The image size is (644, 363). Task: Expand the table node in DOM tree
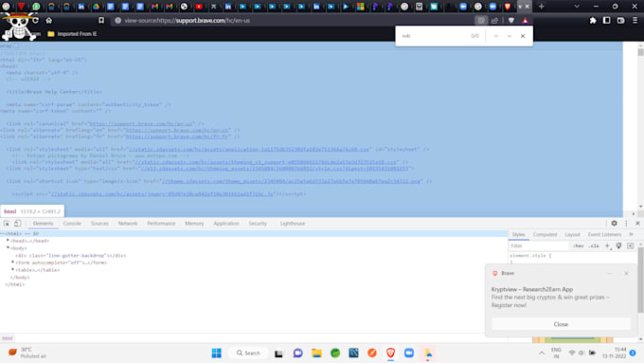(12, 270)
